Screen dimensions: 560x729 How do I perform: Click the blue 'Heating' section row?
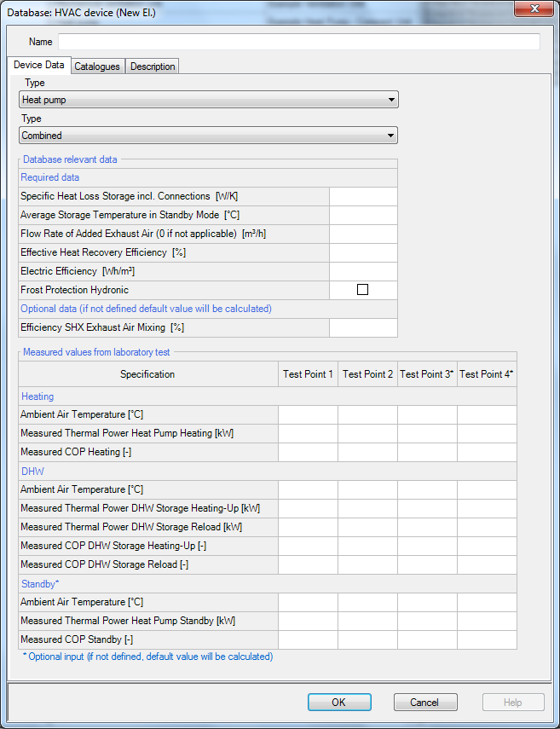click(268, 396)
